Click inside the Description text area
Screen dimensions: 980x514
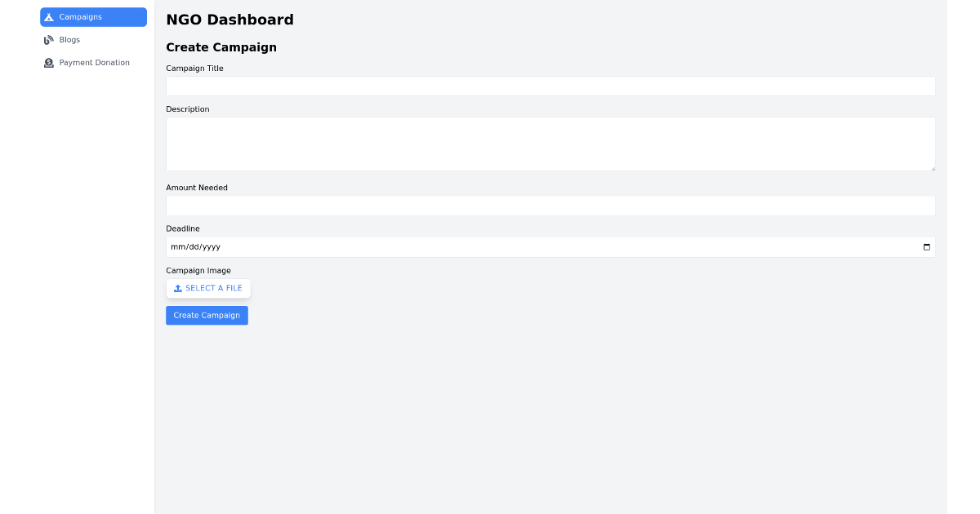[x=550, y=143]
